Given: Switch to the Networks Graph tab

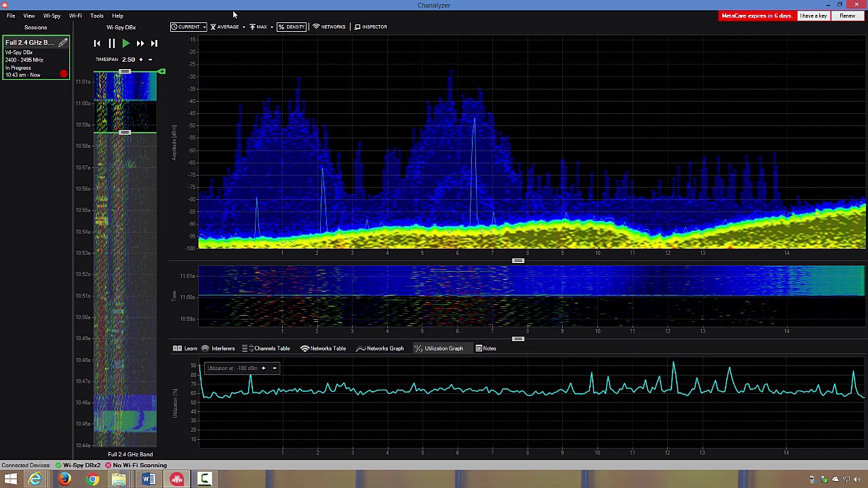Looking at the screenshot, I should (380, 348).
